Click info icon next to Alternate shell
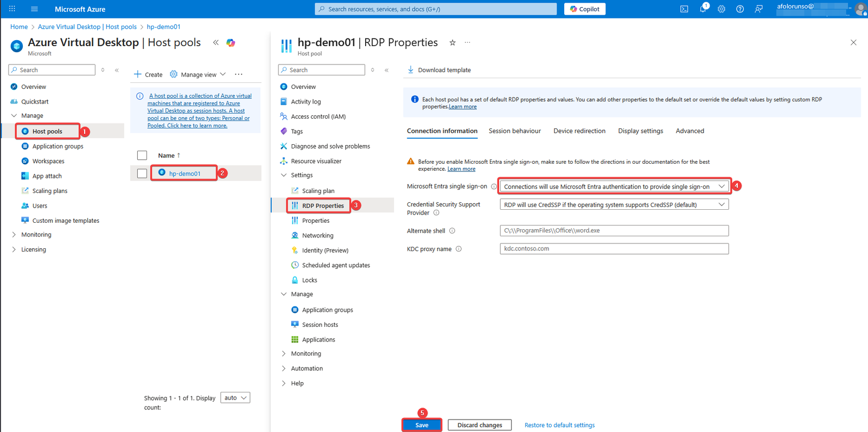868x432 pixels. (452, 231)
